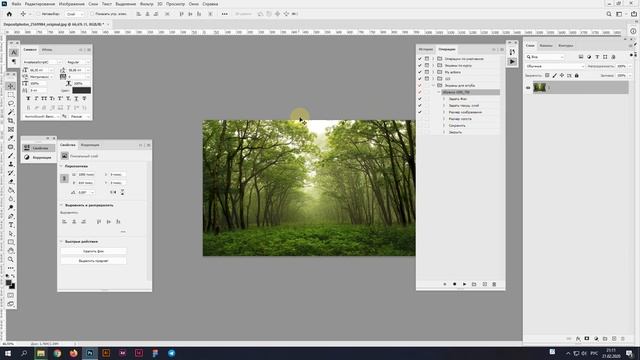Select the Rectangular Marquee tool

tap(11, 95)
